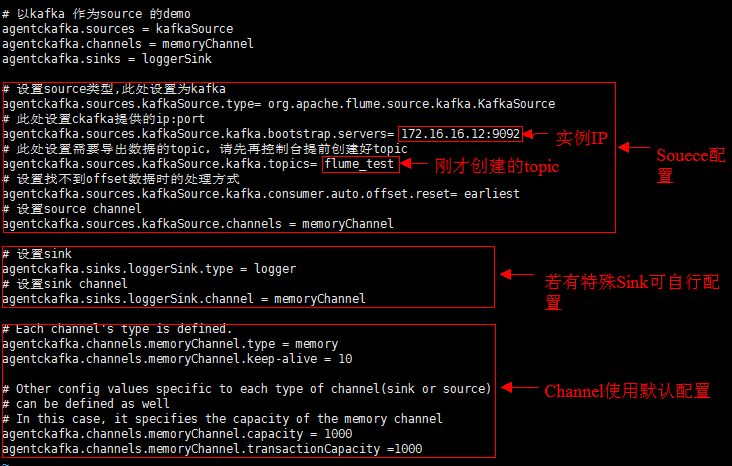Click the 刚才创建的topic annotation text
The height and width of the screenshot is (466, 732).
(x=496, y=166)
